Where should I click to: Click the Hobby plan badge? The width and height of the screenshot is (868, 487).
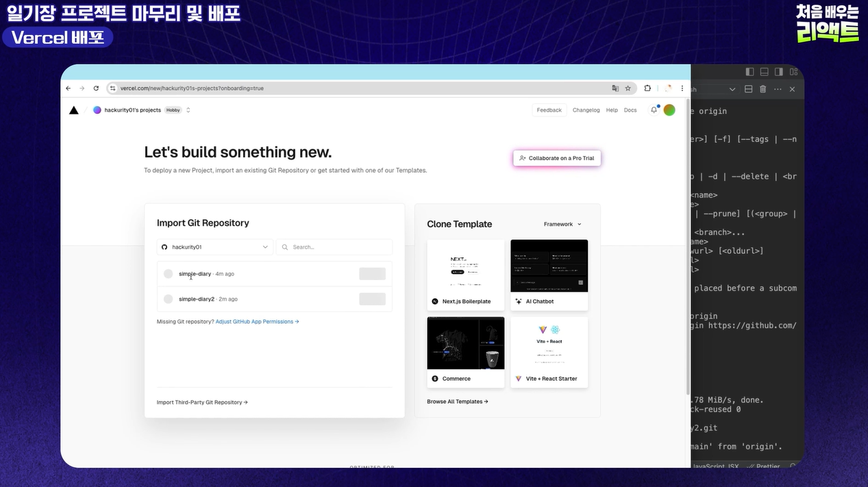click(173, 110)
